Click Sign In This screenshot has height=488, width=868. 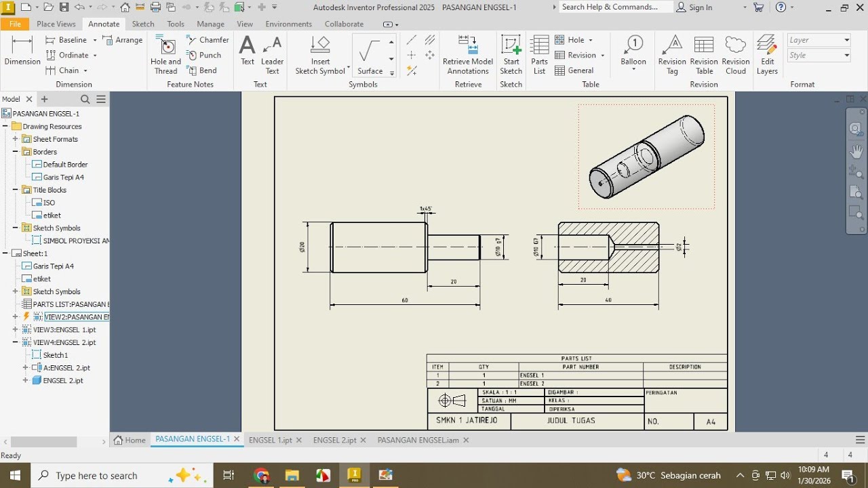click(694, 7)
